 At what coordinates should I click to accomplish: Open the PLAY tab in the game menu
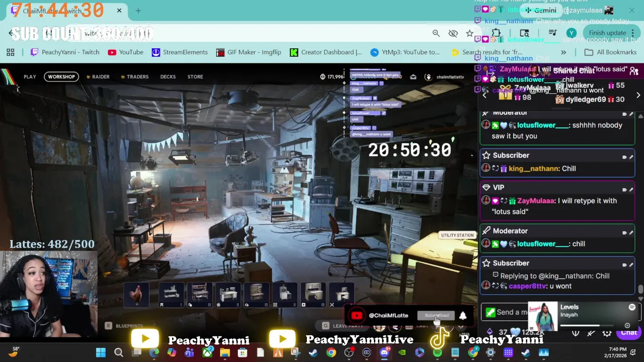[30, 77]
